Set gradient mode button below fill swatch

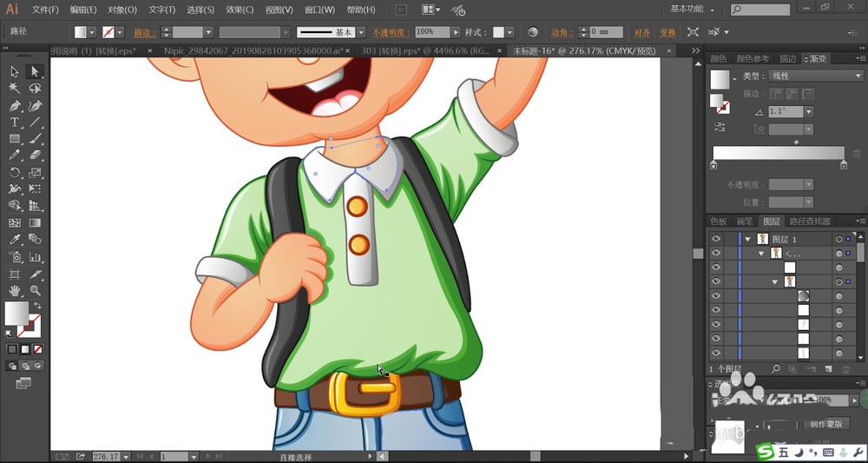point(25,349)
